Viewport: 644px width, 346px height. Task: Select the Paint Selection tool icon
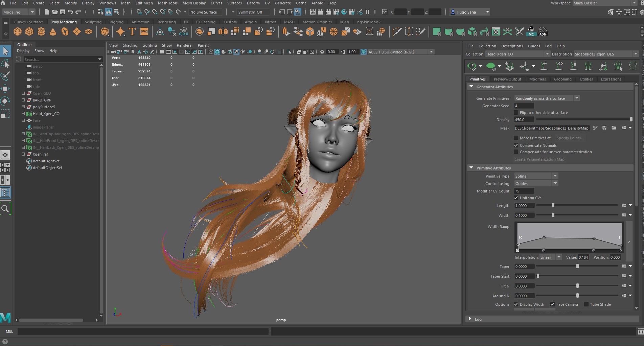(5, 76)
